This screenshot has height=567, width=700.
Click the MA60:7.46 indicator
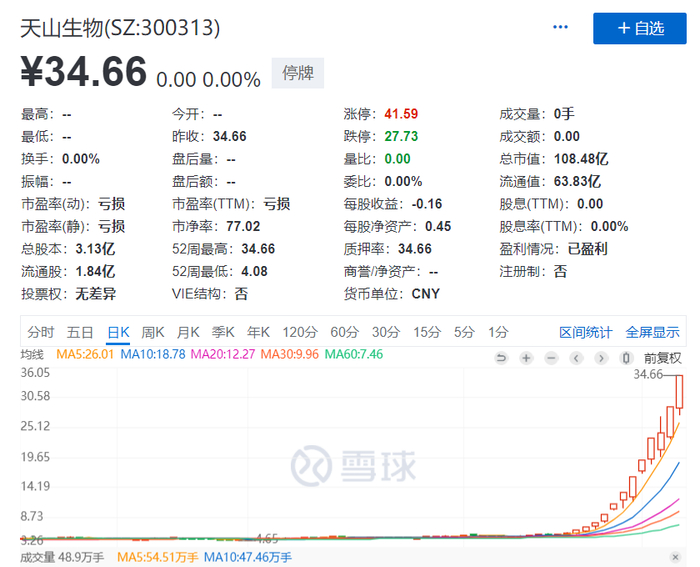pyautogui.click(x=354, y=354)
